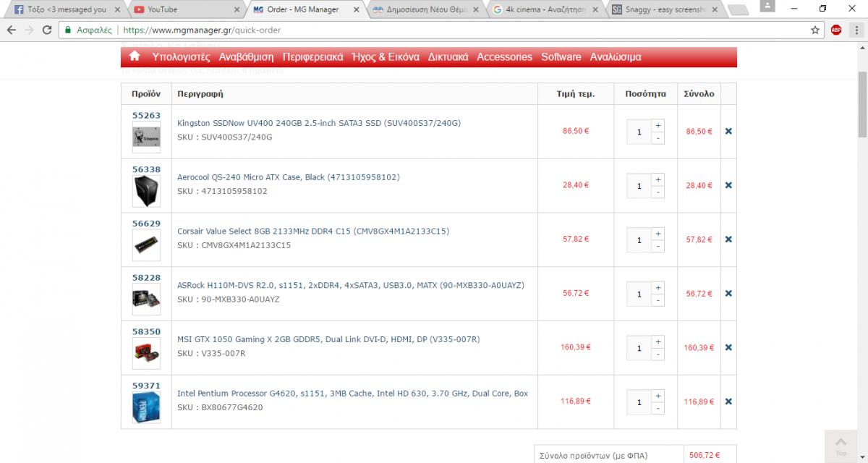
Task: Open the Chrome three-dot menu
Action: tap(856, 30)
